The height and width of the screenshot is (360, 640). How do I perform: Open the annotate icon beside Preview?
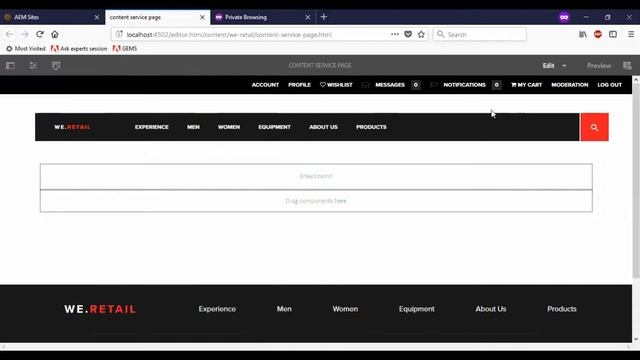pos(627,65)
